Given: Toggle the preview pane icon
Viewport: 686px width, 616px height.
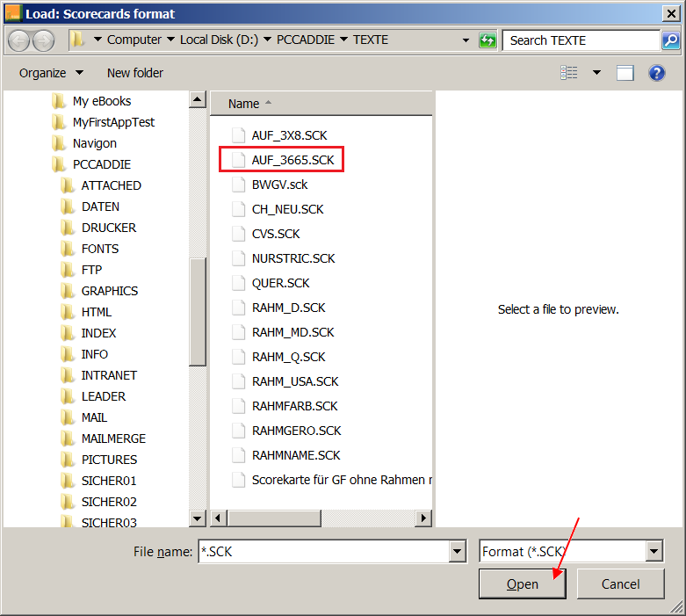Looking at the screenshot, I should (x=625, y=73).
